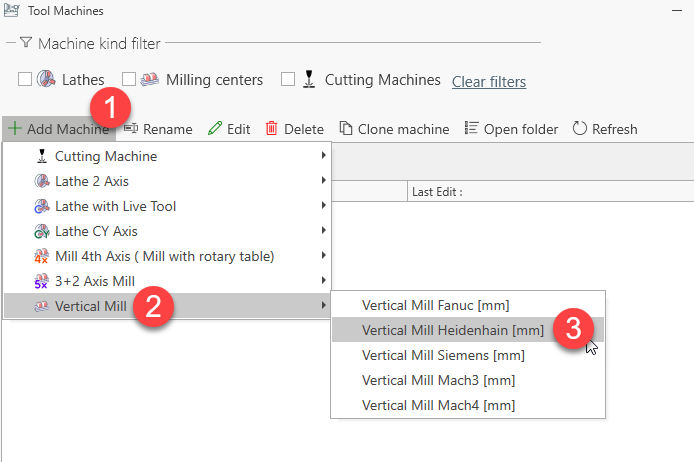Check the Cutting Machines filter checkbox
Viewport: 694px width, 462px height.
[x=288, y=80]
